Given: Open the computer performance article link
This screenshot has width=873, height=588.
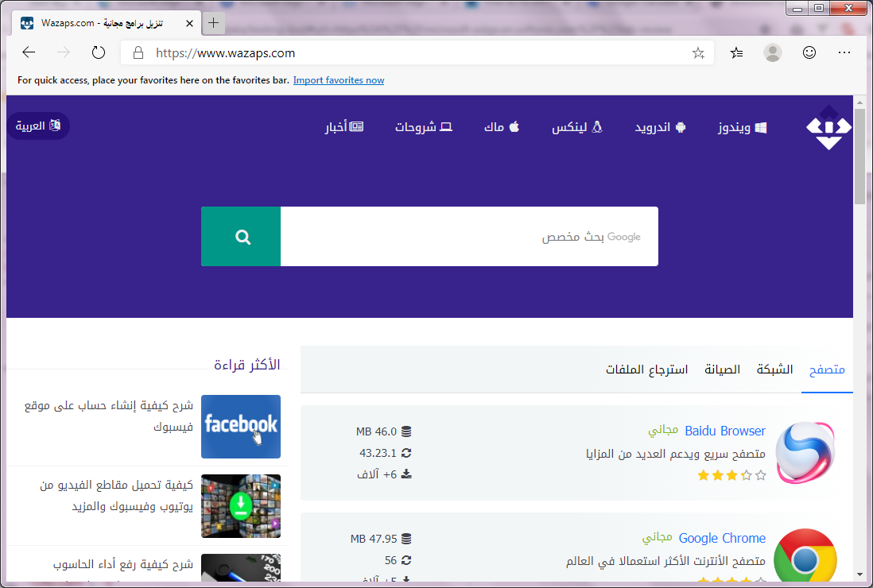Looking at the screenshot, I should (x=123, y=565).
